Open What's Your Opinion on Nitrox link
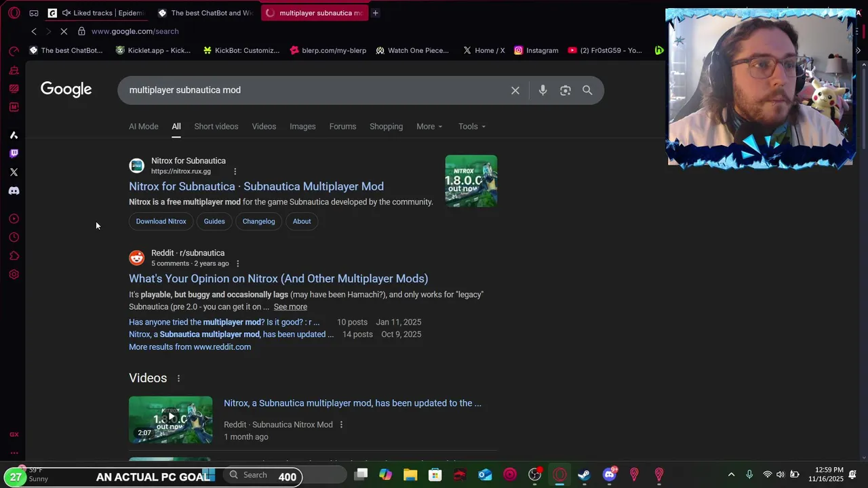The height and width of the screenshot is (488, 868). [278, 279]
